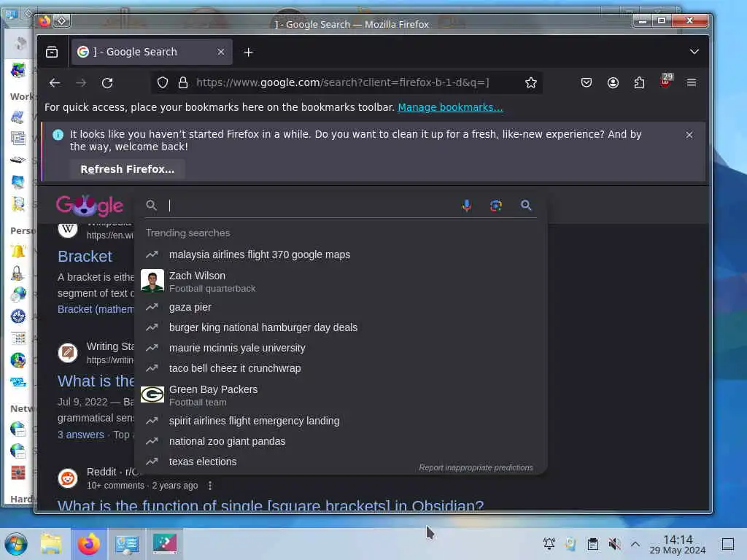Open Google Lens image search icon
Screen dimensions: 747x560
click(496, 205)
